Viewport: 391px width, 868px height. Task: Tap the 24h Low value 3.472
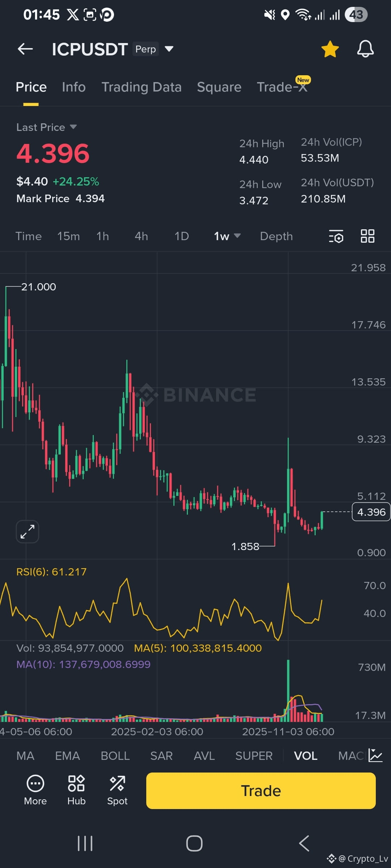pos(254,200)
